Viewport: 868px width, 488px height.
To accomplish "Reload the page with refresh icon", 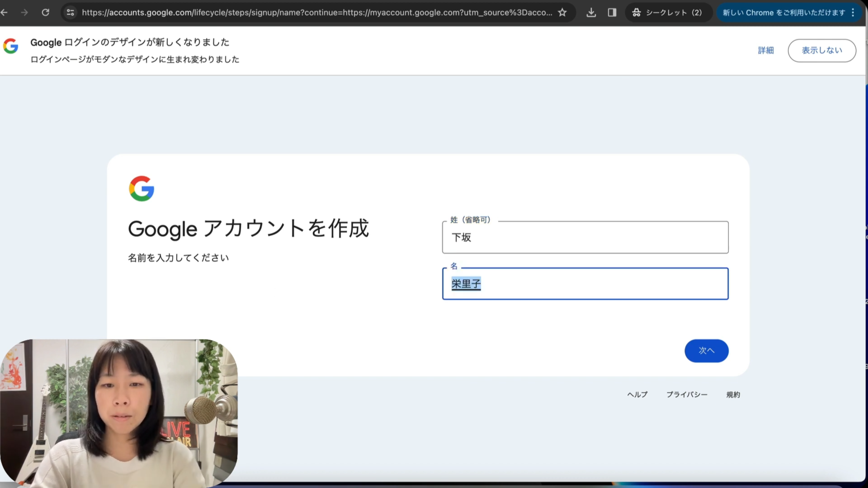I will [45, 13].
